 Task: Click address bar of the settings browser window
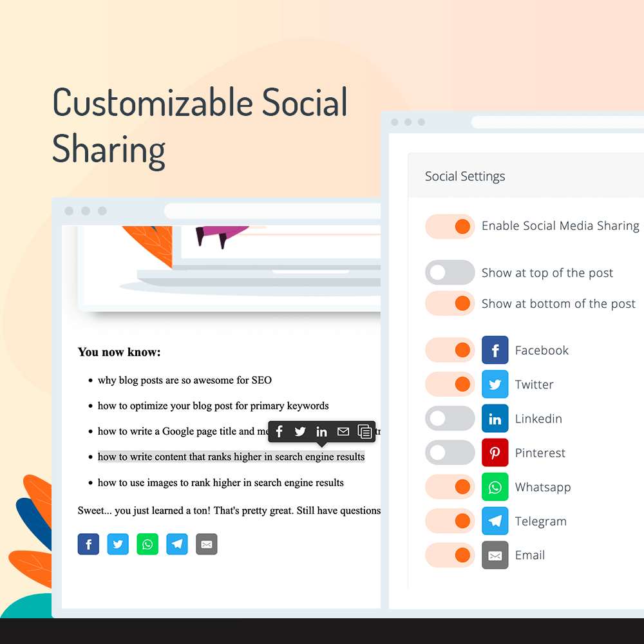pyautogui.click(x=557, y=122)
